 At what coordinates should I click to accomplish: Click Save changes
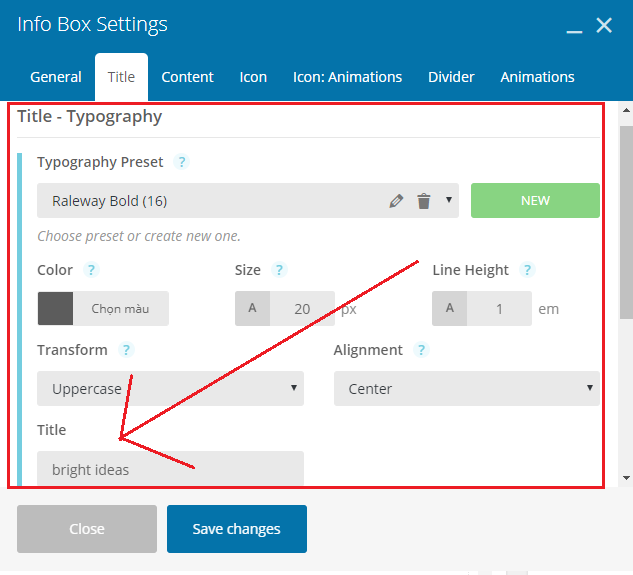[x=237, y=529]
